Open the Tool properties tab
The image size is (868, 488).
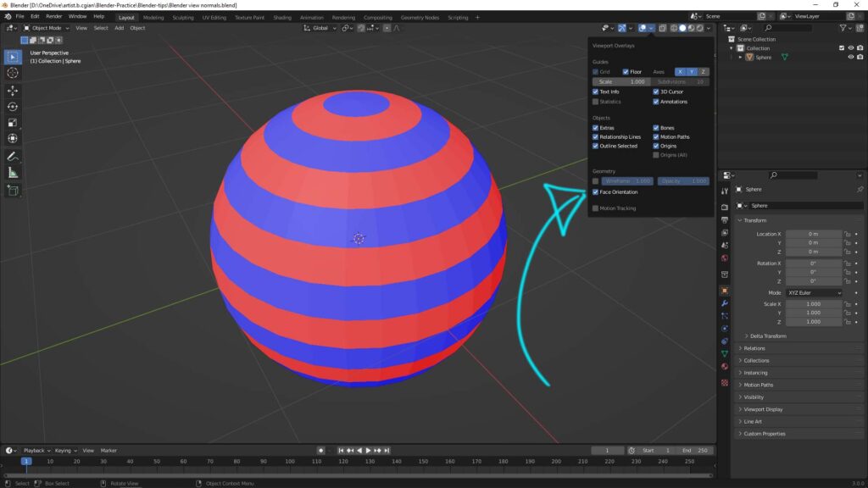click(725, 191)
